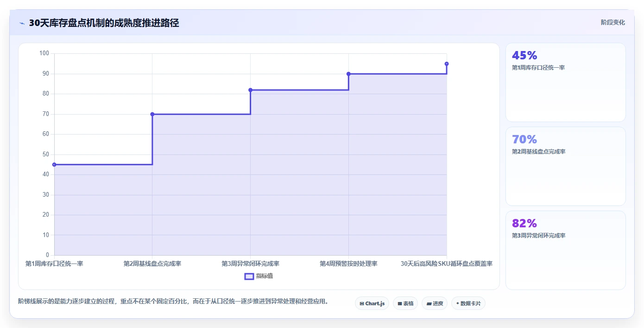This screenshot has width=644, height=328.
Task: Click x-axis label 第3周异常闭环完成率
Action: coord(250,264)
